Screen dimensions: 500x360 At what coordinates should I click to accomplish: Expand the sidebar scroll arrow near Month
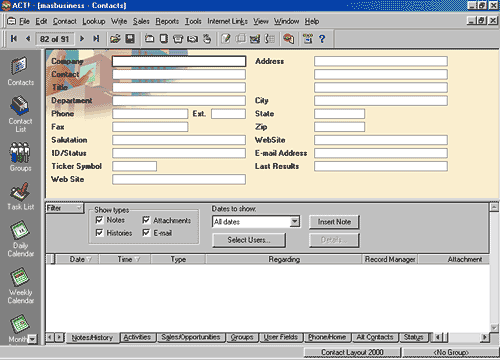32,339
